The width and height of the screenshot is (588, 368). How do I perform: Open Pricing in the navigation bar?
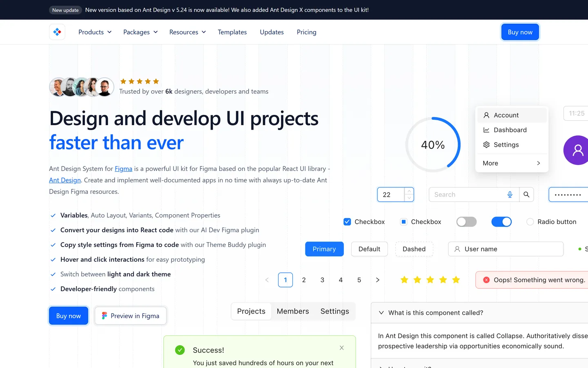pos(306,32)
